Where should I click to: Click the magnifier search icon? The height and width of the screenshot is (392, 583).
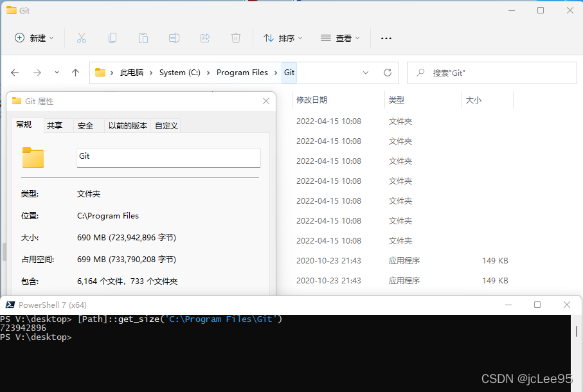click(x=420, y=73)
